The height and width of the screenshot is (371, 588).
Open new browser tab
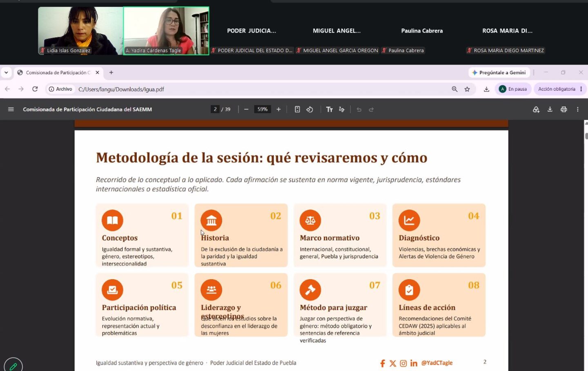point(111,72)
